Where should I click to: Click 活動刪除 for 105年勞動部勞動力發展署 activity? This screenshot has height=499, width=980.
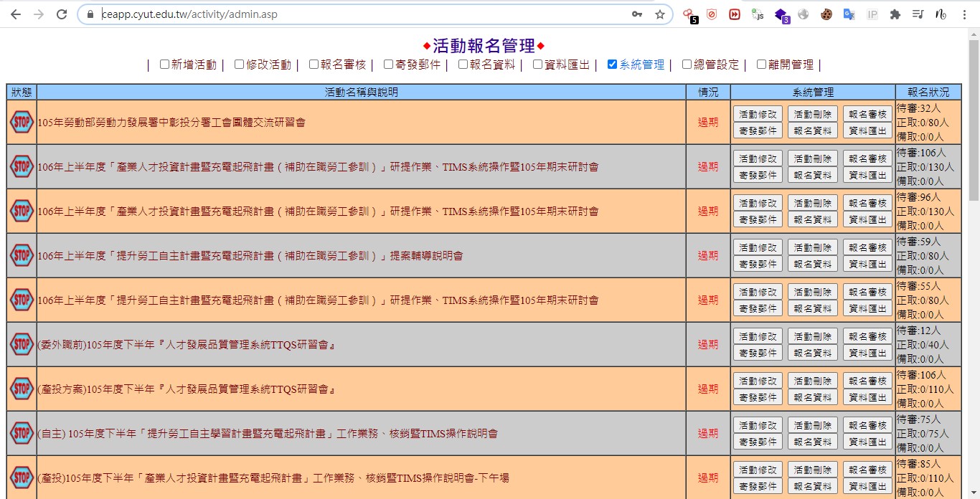[x=812, y=114]
